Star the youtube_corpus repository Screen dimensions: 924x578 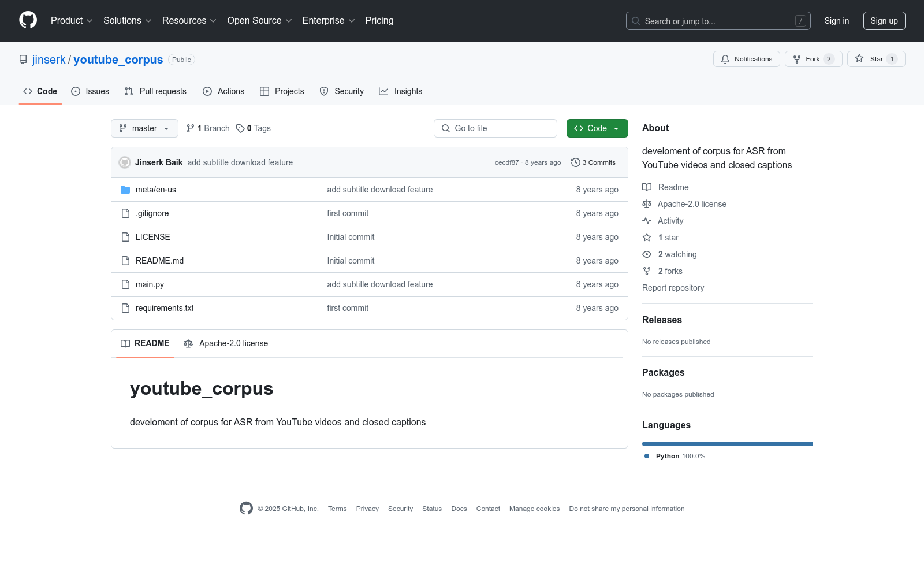(x=876, y=59)
